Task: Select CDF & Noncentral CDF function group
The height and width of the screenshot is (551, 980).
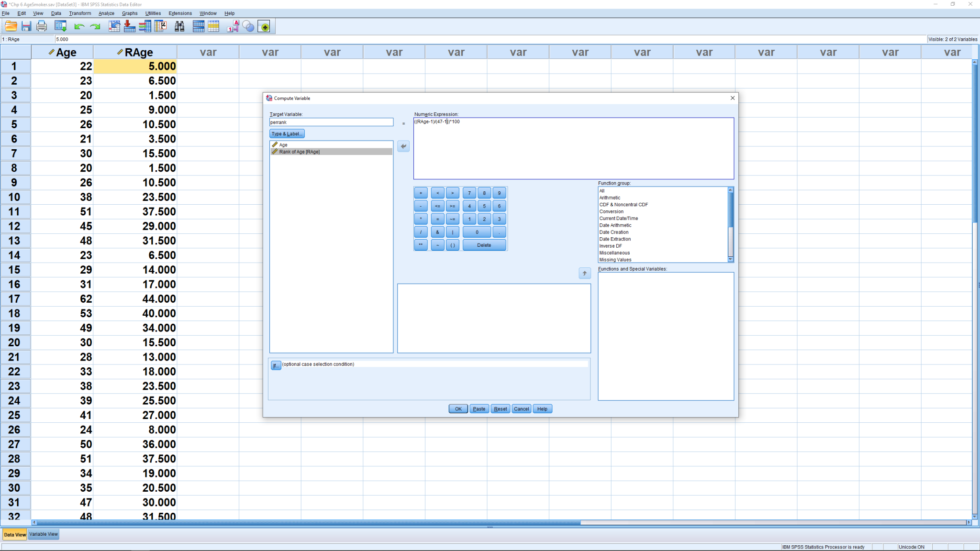Action: pos(624,205)
